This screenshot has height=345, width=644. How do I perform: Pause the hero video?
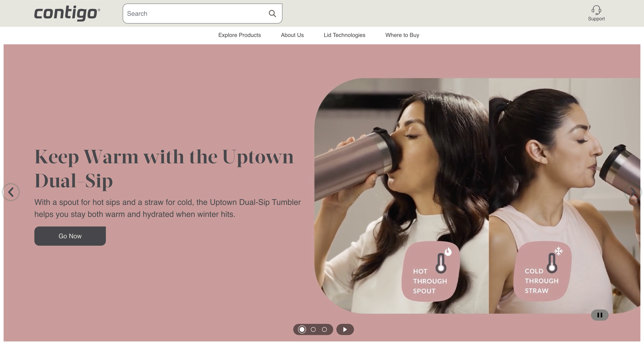coord(600,315)
